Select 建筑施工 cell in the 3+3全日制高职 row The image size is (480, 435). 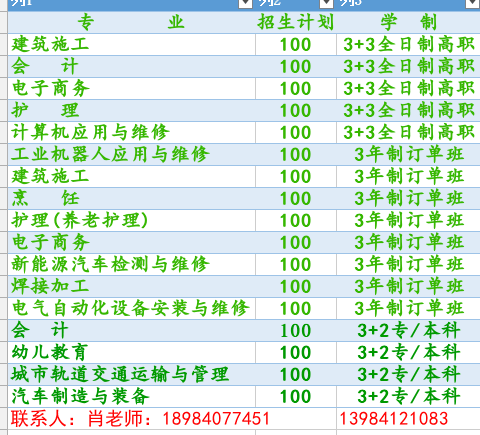coord(131,44)
